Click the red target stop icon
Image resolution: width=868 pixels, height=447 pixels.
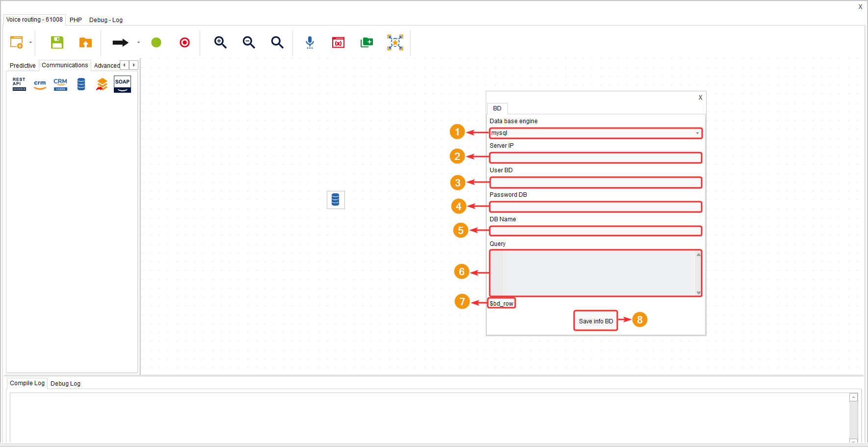tap(184, 43)
